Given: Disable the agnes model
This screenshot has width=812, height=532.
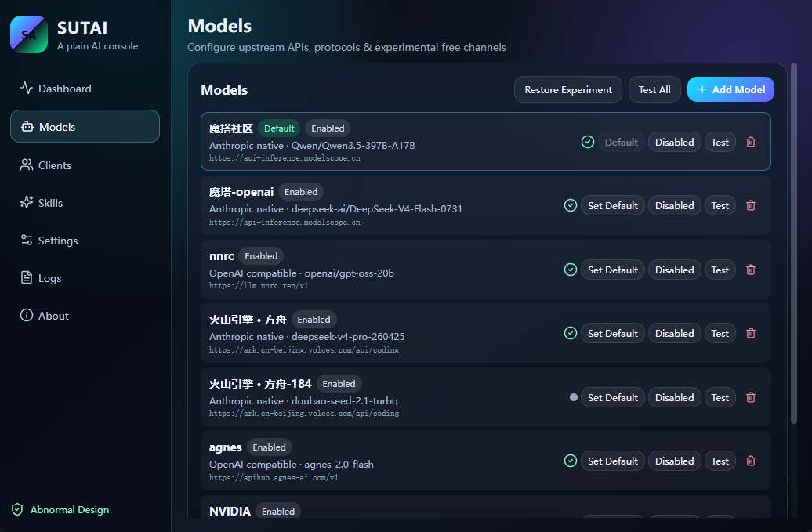Looking at the screenshot, I should pos(674,461).
